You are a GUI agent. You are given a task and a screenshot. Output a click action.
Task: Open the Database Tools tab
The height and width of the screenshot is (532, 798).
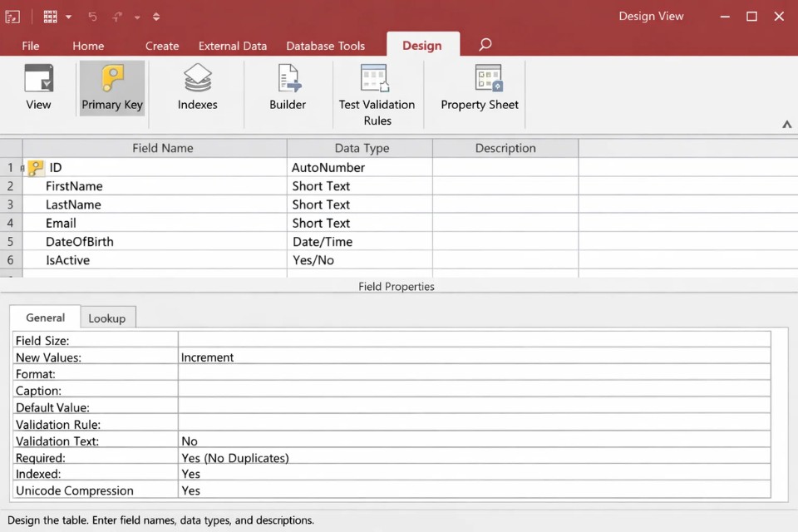[325, 46]
